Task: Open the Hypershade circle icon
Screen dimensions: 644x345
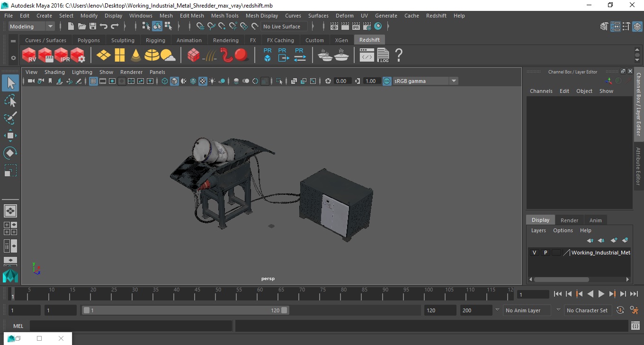Action: (x=378, y=27)
